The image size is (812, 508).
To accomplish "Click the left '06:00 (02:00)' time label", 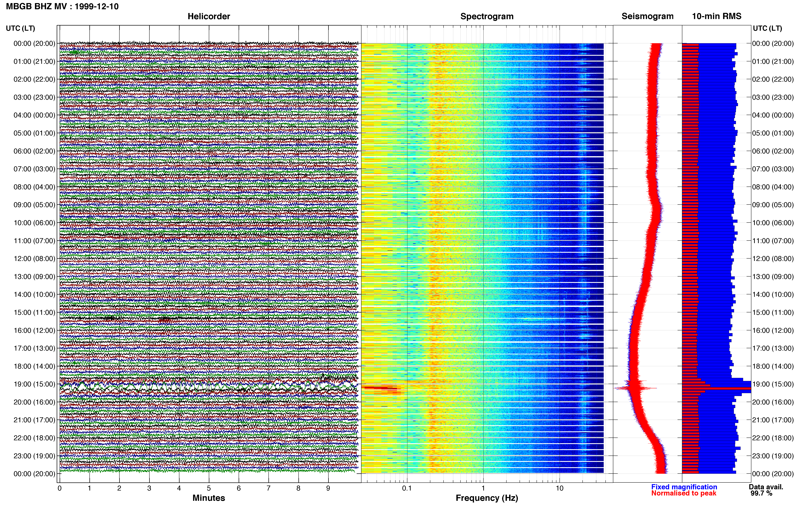I will coord(34,151).
